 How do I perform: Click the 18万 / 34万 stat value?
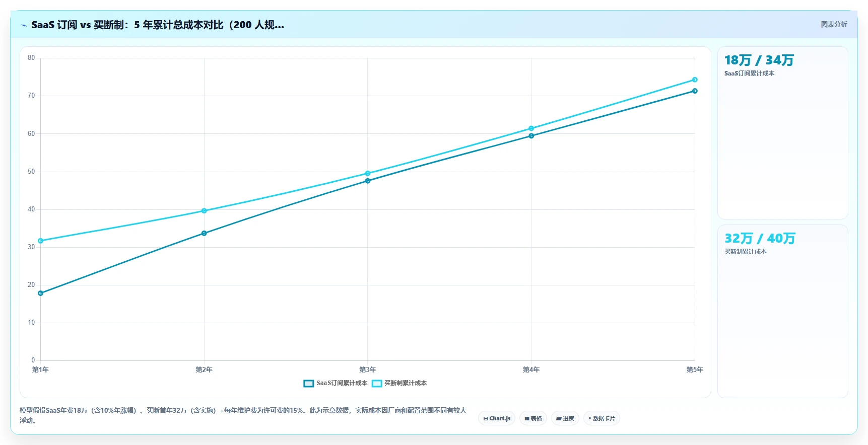tap(759, 60)
